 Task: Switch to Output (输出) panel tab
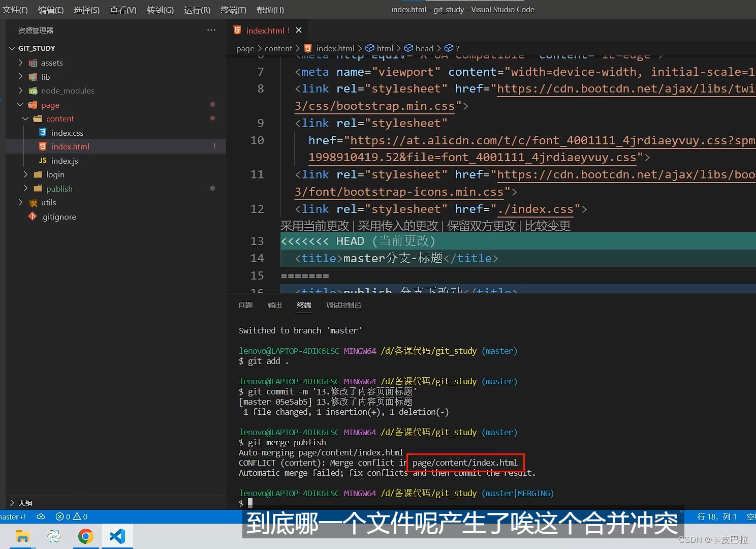[x=275, y=305]
